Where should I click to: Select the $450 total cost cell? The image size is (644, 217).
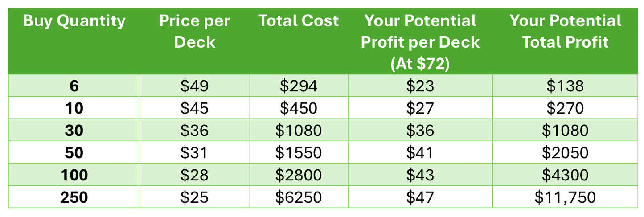click(x=299, y=108)
